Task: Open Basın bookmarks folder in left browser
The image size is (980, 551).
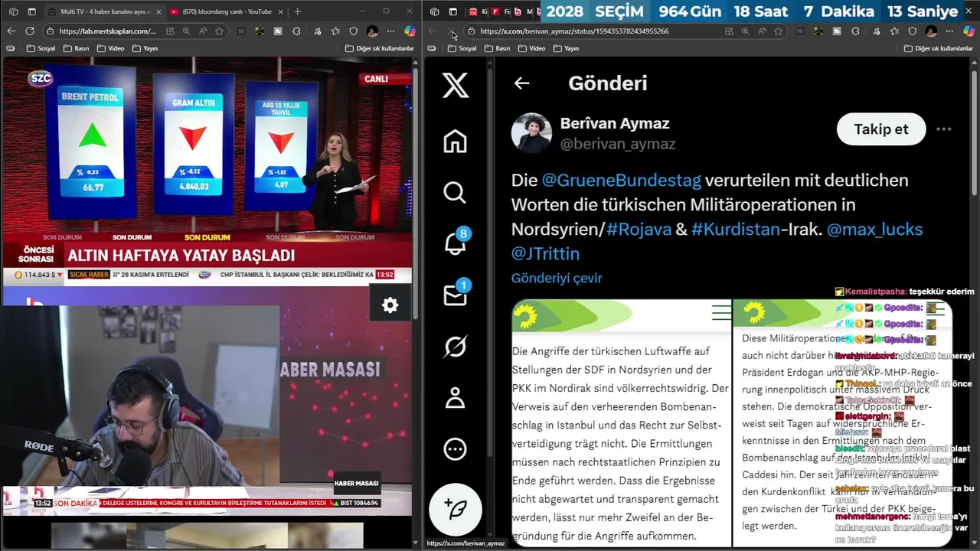Action: [77, 48]
